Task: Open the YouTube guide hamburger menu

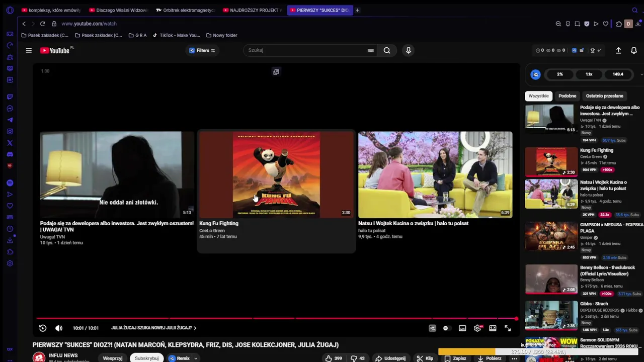Action: (29, 50)
